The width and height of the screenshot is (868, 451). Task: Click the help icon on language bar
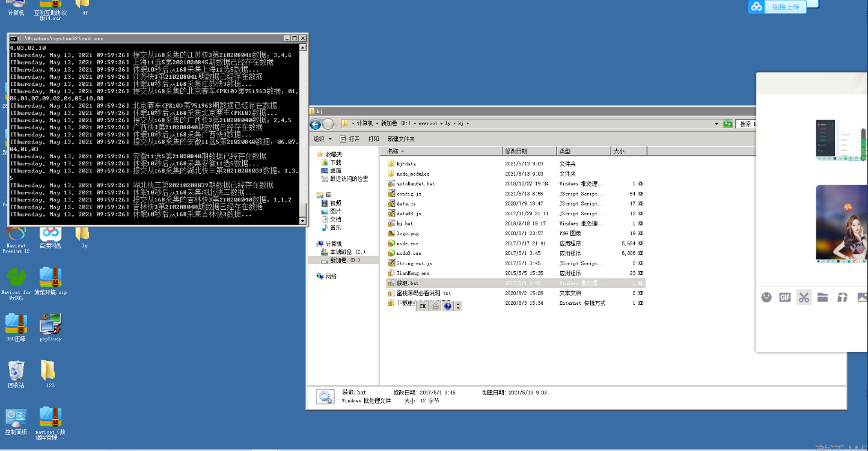(447, 306)
